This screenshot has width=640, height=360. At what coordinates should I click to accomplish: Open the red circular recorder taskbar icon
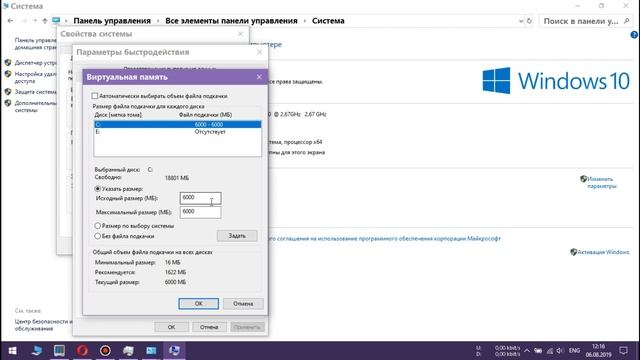coord(105,351)
